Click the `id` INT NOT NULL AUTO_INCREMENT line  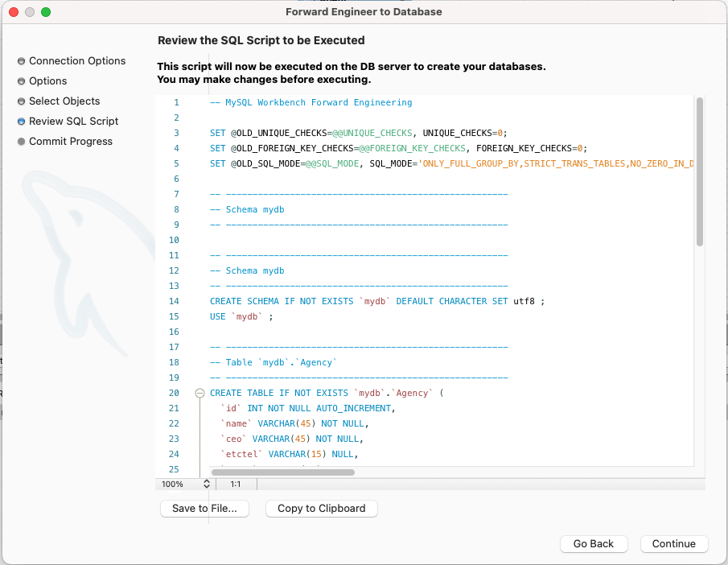click(308, 408)
